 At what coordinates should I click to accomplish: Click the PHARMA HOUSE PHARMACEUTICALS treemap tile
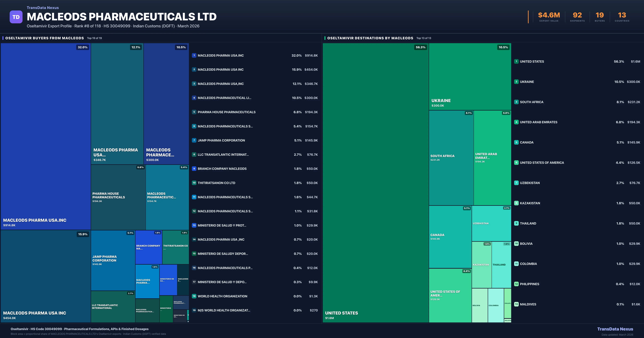pyautogui.click(x=118, y=197)
